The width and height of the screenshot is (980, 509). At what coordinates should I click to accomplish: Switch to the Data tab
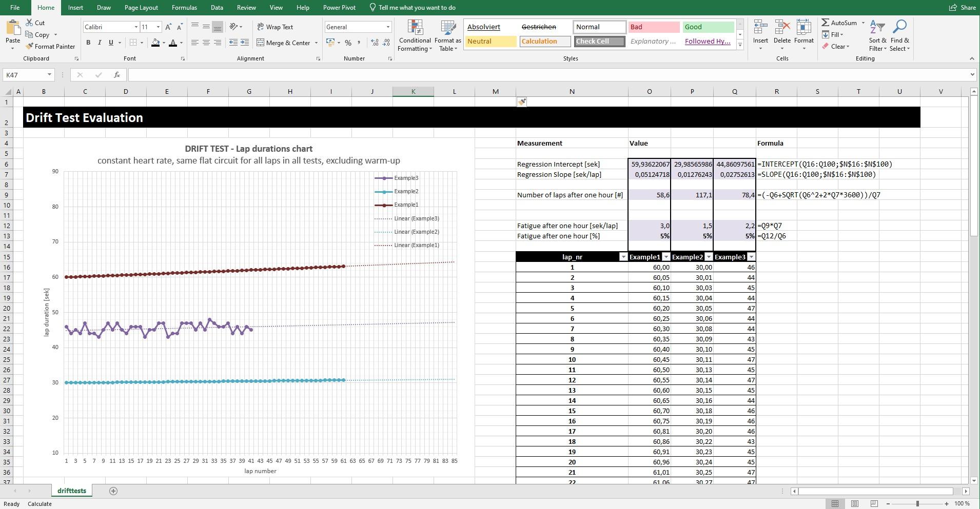tap(217, 8)
